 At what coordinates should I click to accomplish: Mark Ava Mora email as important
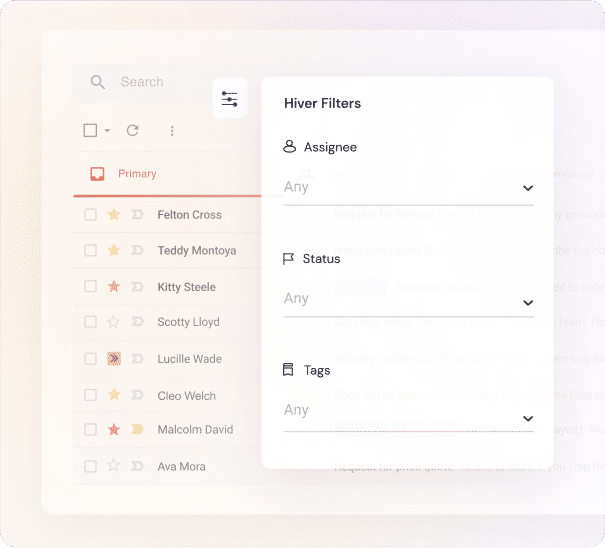[137, 466]
